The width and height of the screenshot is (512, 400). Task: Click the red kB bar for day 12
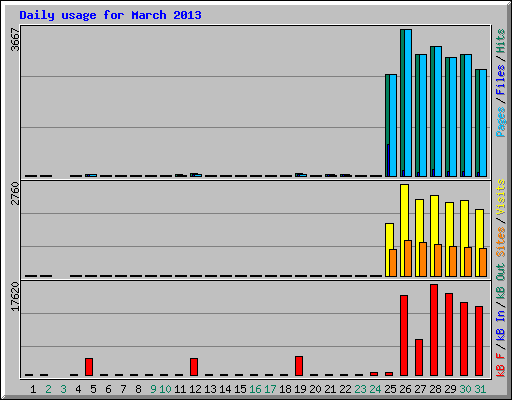(194, 367)
